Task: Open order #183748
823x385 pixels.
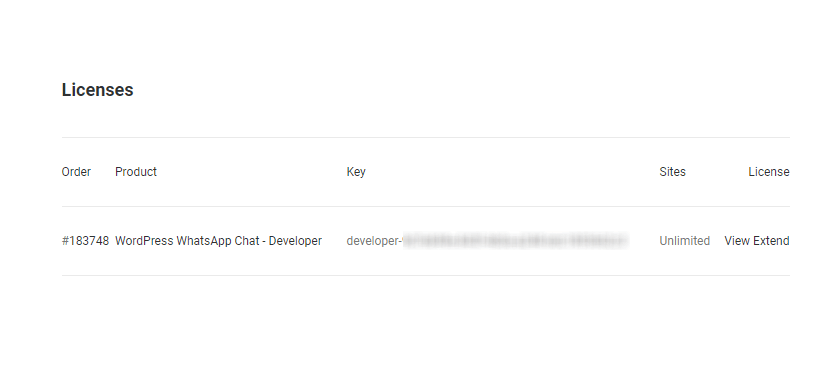Action: (85, 241)
